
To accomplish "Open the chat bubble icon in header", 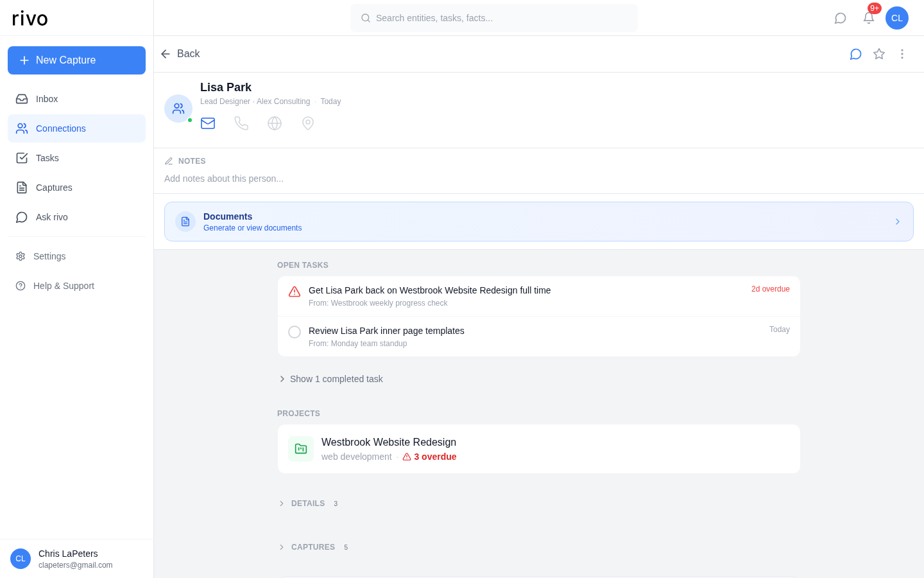I will (x=855, y=54).
